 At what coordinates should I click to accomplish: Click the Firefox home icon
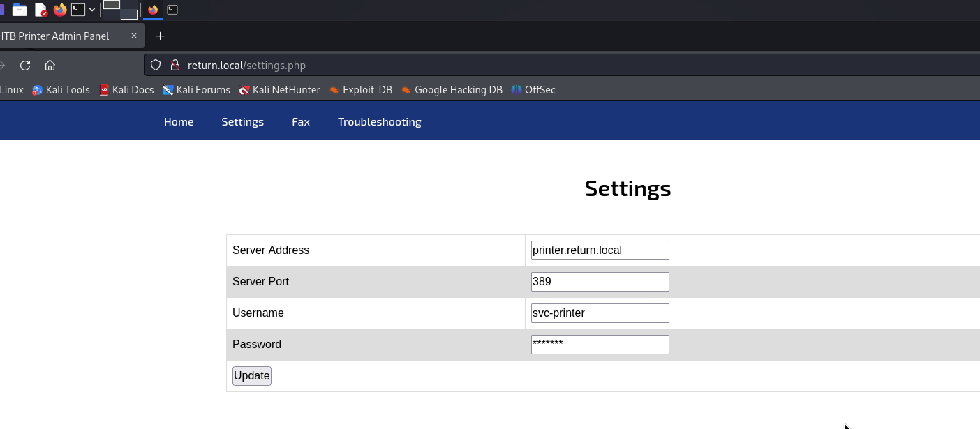pyautogui.click(x=50, y=66)
